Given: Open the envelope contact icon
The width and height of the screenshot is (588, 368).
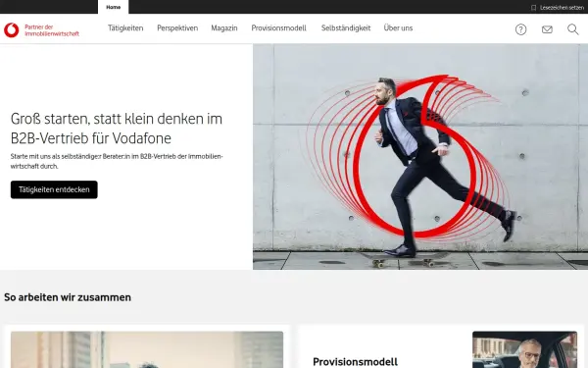Looking at the screenshot, I should point(547,29).
